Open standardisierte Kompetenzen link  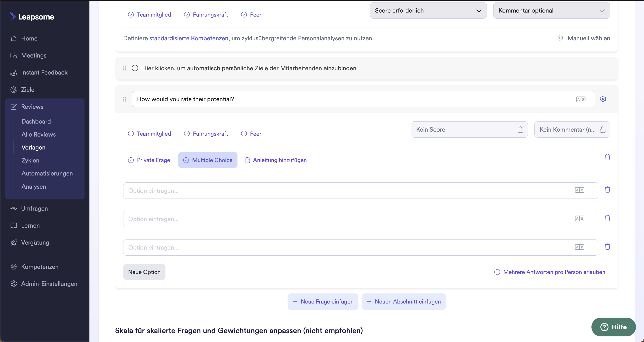(189, 38)
